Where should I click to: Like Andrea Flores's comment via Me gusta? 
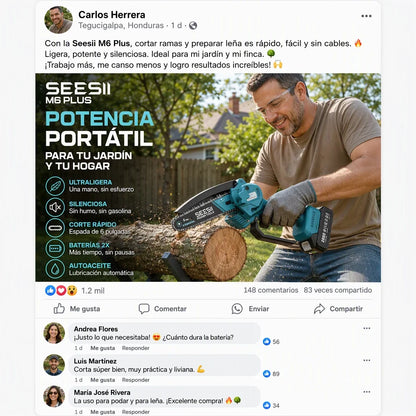click(103, 348)
